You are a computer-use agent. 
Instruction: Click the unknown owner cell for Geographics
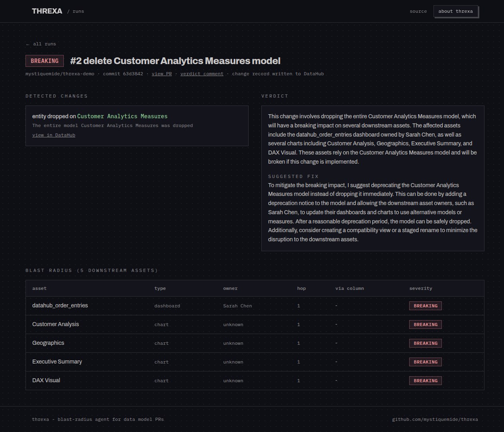point(233,343)
